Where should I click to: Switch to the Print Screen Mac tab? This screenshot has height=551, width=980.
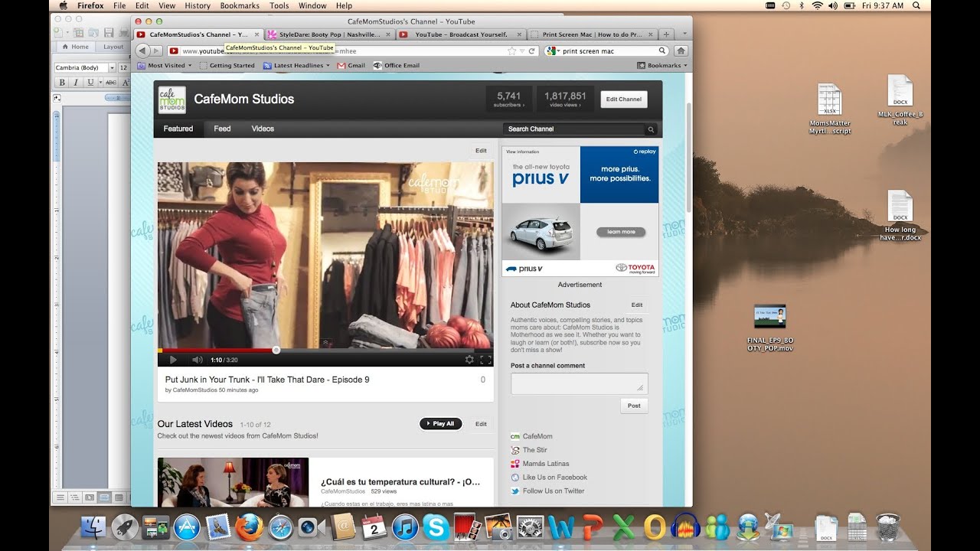[x=593, y=34]
